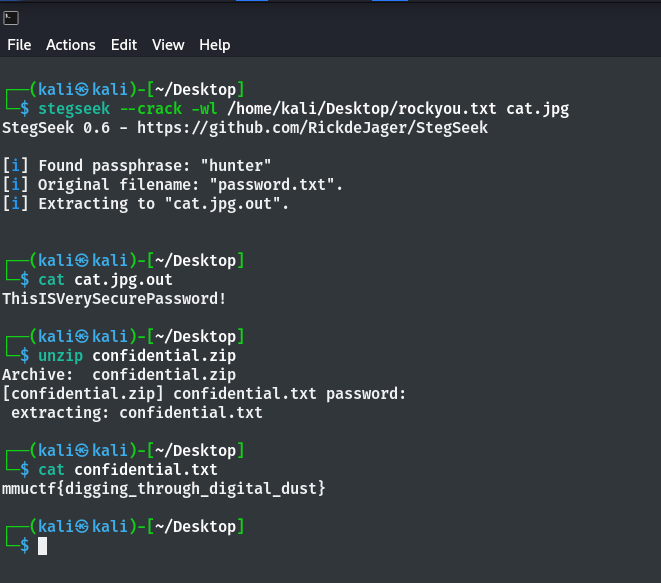Open the Help menu
661x583 pixels.
[215, 45]
